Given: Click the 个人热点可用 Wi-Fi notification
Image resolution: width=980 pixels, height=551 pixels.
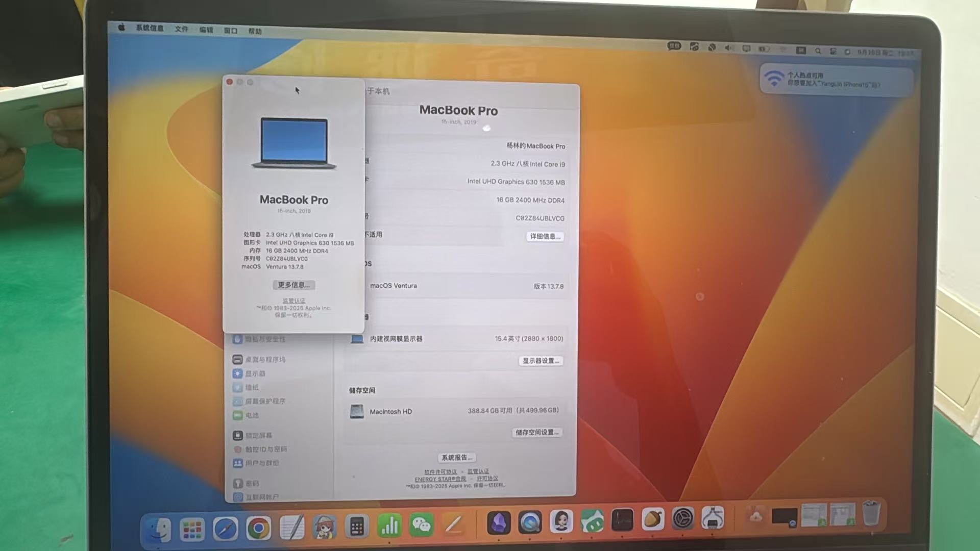Looking at the screenshot, I should [836, 79].
